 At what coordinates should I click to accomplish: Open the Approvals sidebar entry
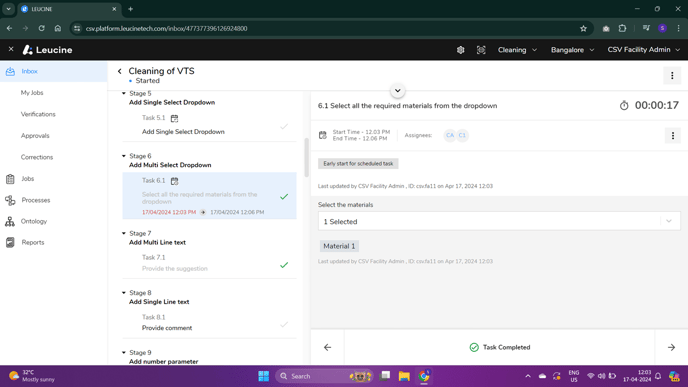[x=35, y=136]
